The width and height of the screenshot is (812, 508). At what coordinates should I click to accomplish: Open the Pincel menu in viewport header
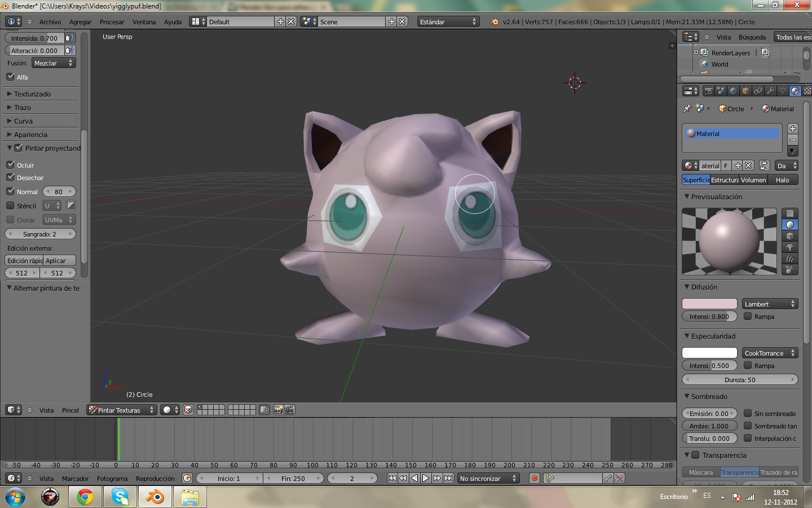click(70, 410)
